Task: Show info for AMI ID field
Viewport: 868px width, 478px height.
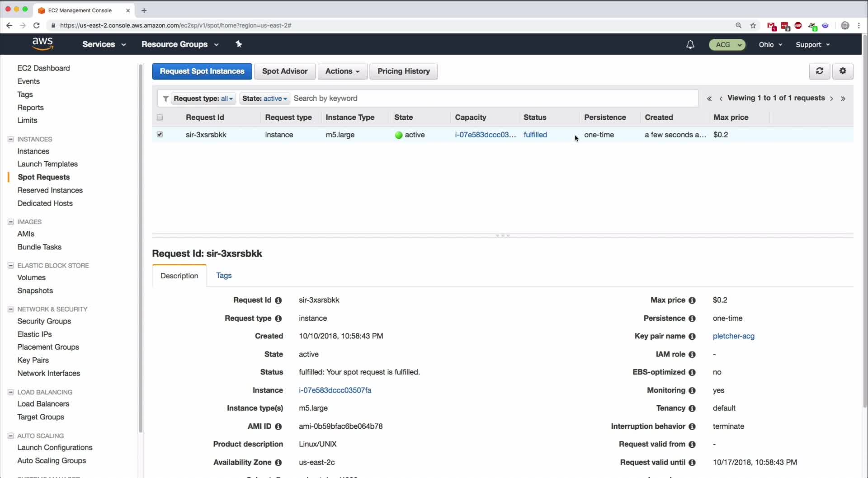Action: point(278,426)
